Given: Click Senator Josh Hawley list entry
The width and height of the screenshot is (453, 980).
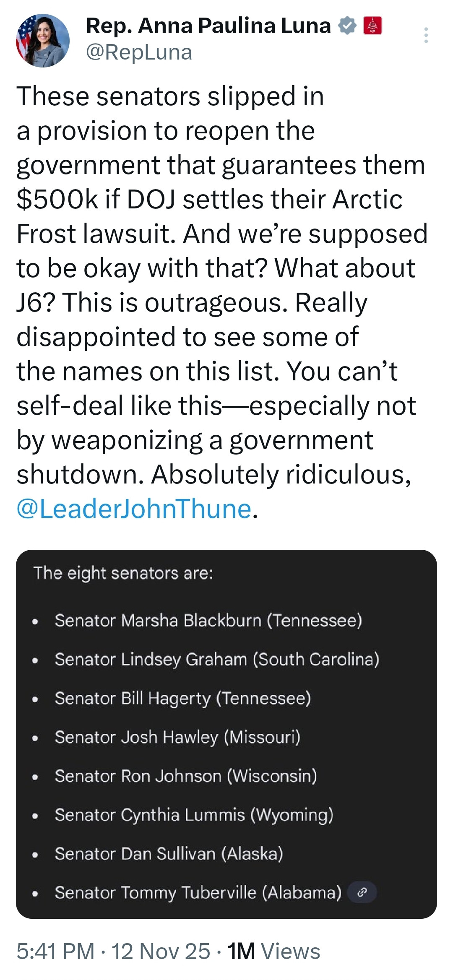Looking at the screenshot, I should click(x=177, y=737).
